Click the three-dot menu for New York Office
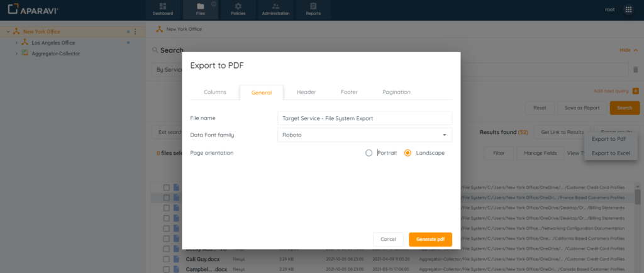Image resolution: width=644 pixels, height=273 pixels. coord(135,31)
